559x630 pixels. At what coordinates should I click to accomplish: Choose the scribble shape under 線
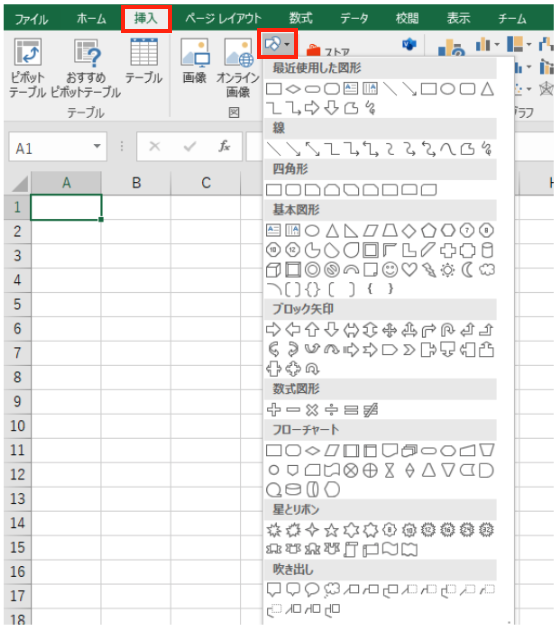coord(486,149)
